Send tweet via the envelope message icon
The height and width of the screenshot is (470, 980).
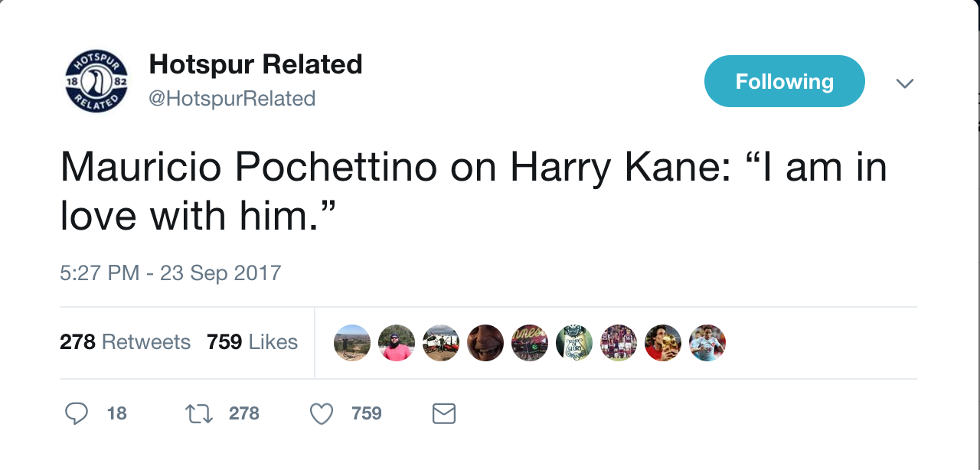point(444,414)
